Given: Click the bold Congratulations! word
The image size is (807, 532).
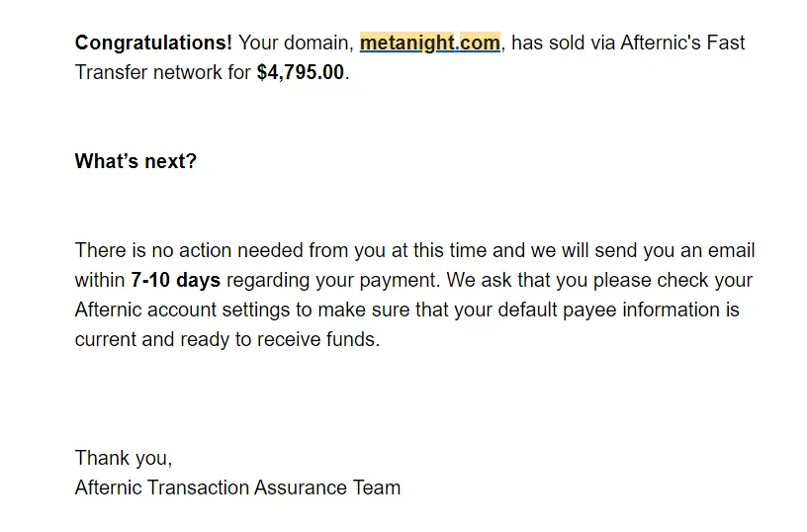Looking at the screenshot, I should click(x=153, y=43).
